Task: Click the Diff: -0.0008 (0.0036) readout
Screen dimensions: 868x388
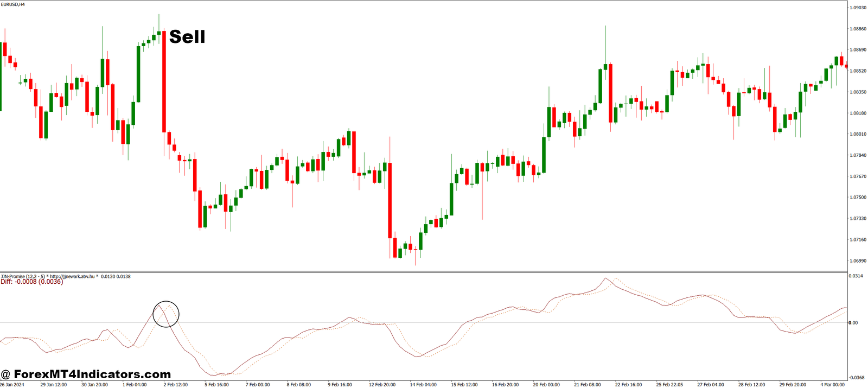Action: click(31, 282)
